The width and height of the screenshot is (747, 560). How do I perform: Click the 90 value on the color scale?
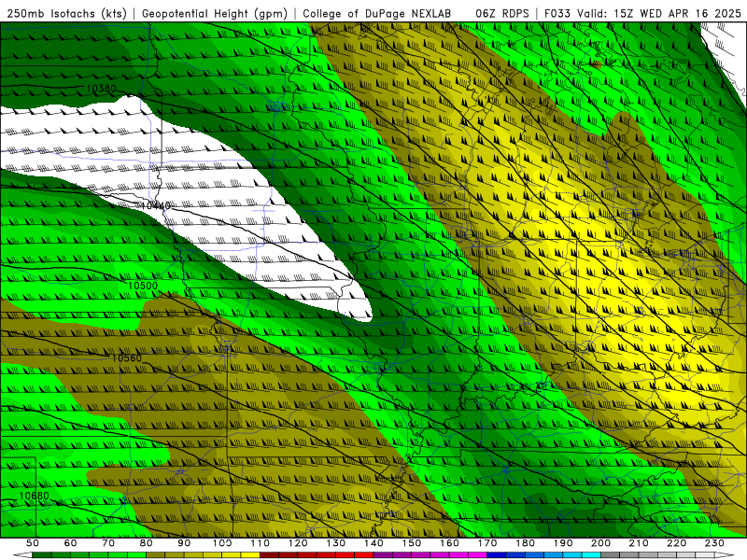[x=184, y=543]
